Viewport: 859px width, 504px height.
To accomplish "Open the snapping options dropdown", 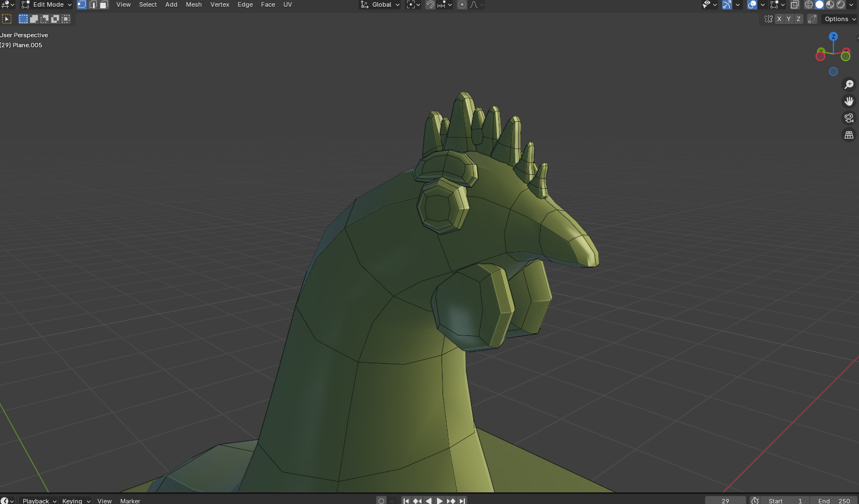I will [445, 4].
